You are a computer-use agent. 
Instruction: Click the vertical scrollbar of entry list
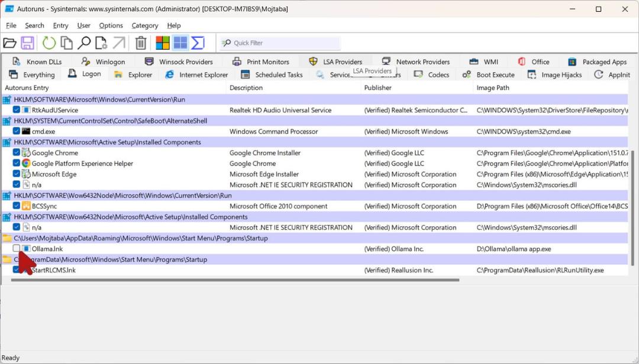click(x=632, y=207)
